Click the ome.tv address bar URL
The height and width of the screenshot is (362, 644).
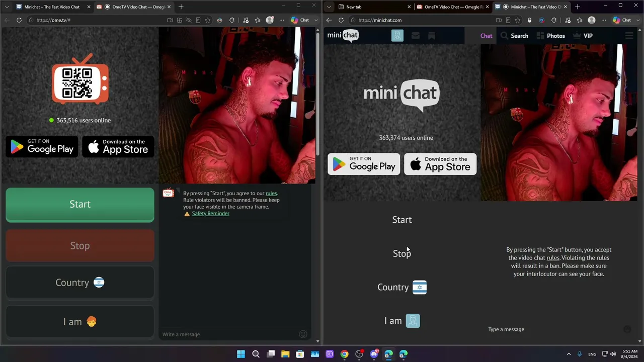[x=53, y=20]
